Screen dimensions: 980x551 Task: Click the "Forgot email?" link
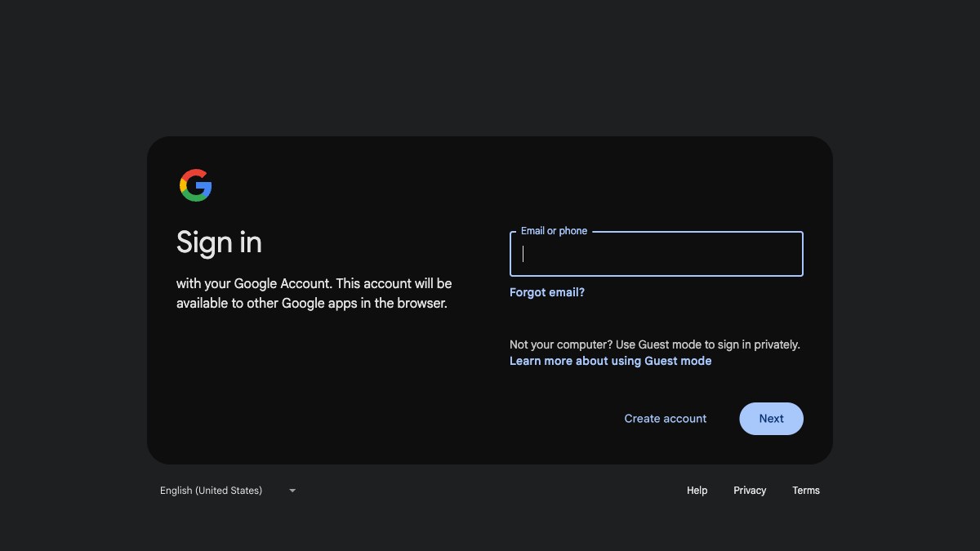click(x=547, y=292)
